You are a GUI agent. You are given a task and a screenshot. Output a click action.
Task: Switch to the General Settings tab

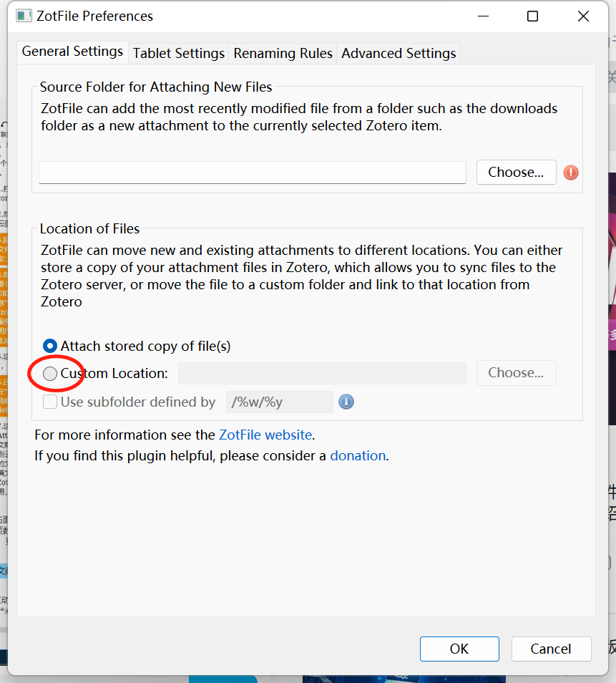pos(73,52)
